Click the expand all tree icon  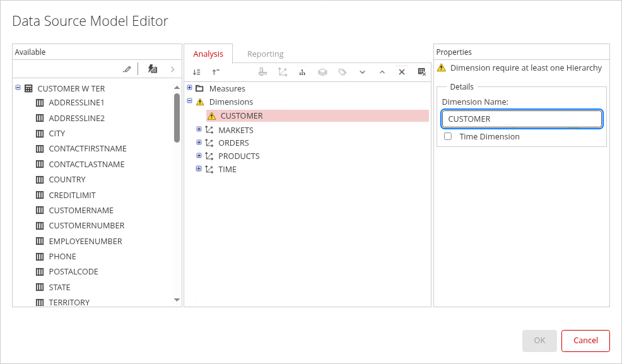click(197, 73)
